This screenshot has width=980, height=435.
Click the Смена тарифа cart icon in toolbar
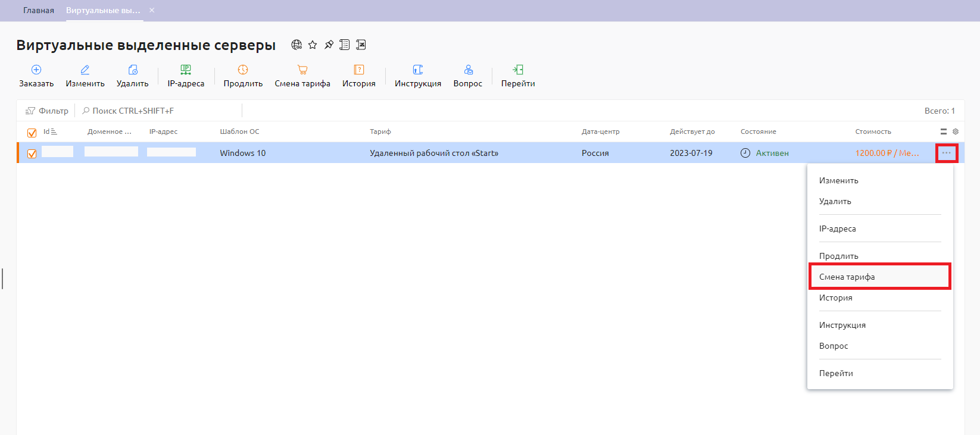tap(302, 70)
